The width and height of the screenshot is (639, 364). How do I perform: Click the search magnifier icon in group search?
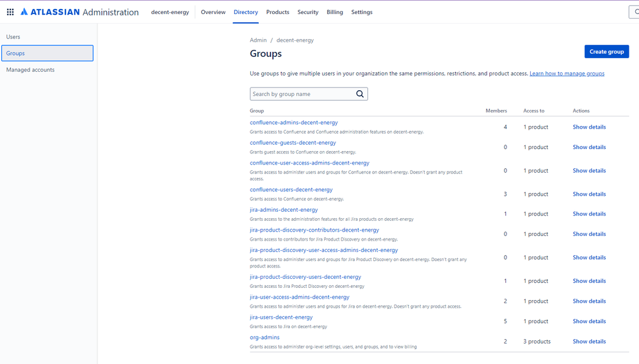(360, 94)
